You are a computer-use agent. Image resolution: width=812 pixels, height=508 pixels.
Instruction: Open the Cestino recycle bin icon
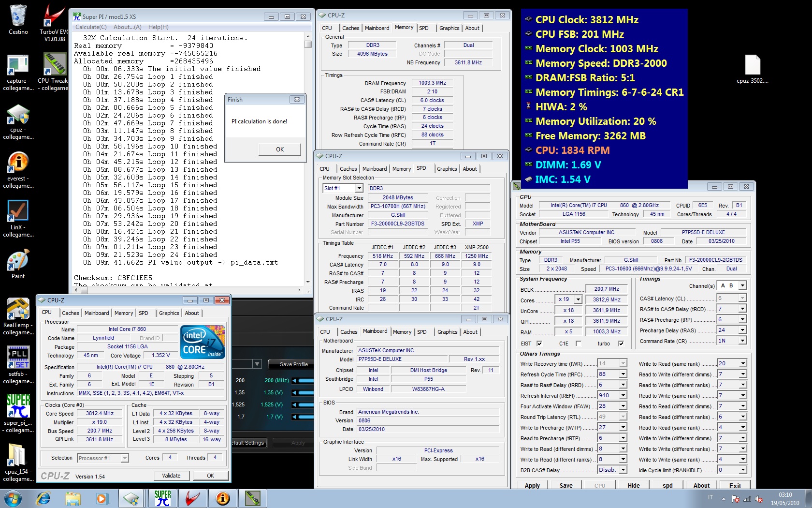(18, 19)
